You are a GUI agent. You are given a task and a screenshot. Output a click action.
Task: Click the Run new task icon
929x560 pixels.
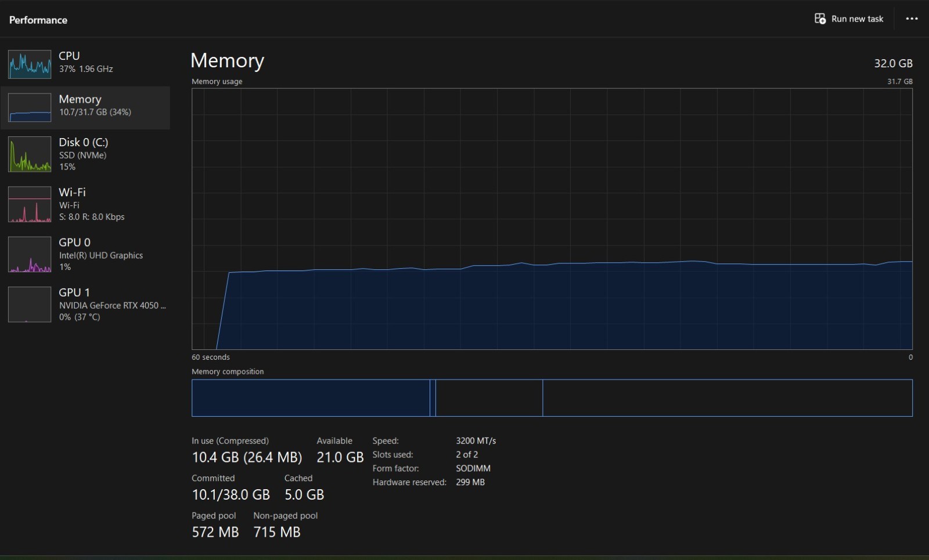tap(820, 19)
